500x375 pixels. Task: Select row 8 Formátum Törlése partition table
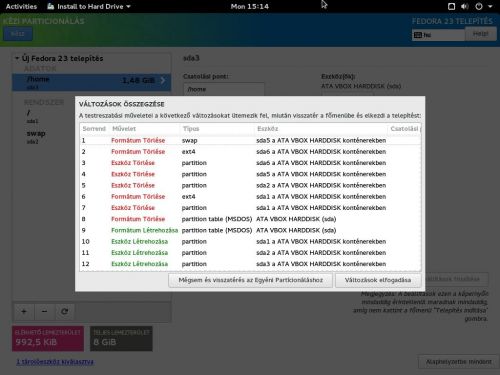[x=250, y=219]
